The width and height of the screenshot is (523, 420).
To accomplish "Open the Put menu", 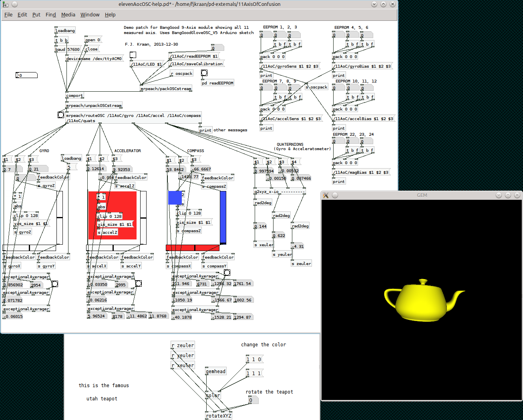I will 36,14.
